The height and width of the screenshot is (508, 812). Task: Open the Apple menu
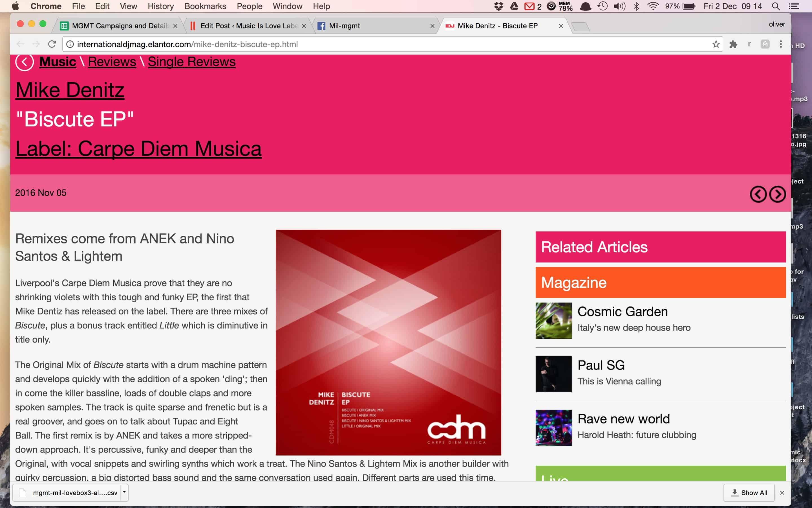[16, 6]
